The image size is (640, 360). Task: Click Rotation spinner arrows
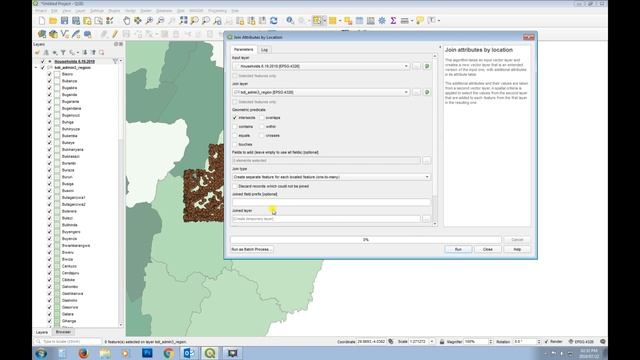click(539, 341)
